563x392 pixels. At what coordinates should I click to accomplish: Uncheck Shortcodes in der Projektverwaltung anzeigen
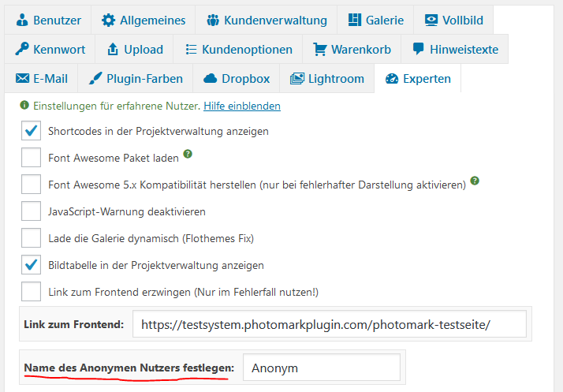coord(32,131)
